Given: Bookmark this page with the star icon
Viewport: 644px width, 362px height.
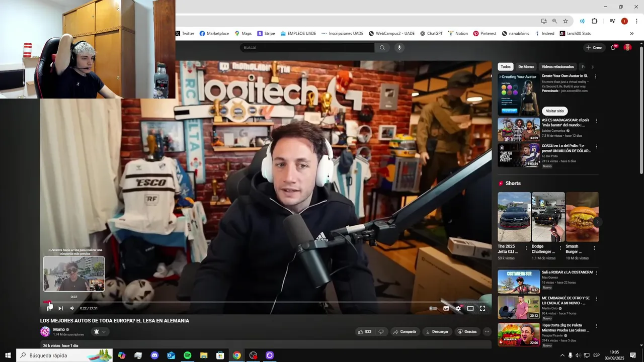Looking at the screenshot, I should coord(566,21).
